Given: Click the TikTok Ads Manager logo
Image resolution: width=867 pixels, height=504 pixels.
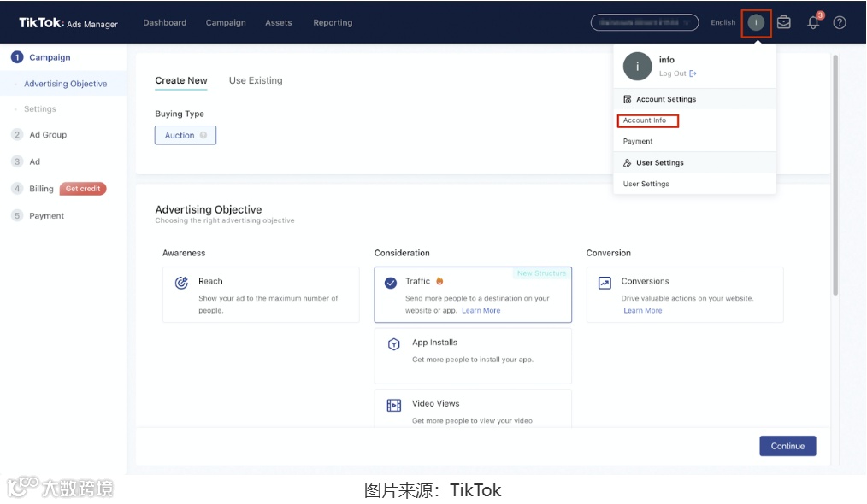Looking at the screenshot, I should 68,23.
